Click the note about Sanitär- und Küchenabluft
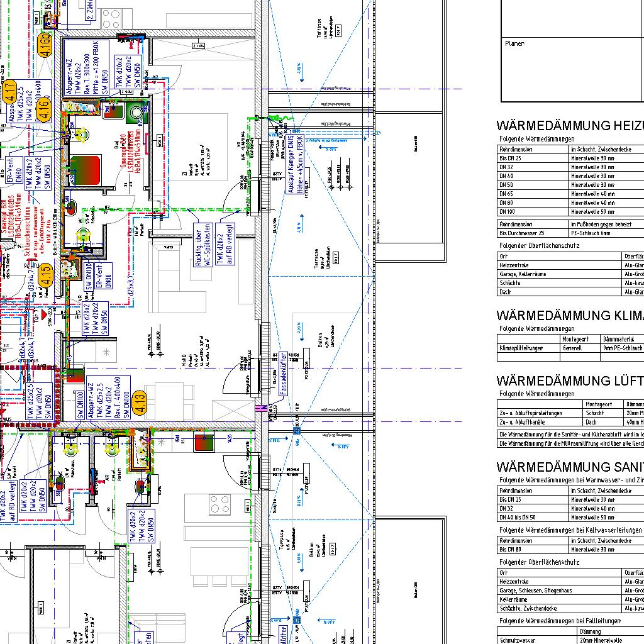Viewport: 644px width, 644px height. click(x=570, y=435)
